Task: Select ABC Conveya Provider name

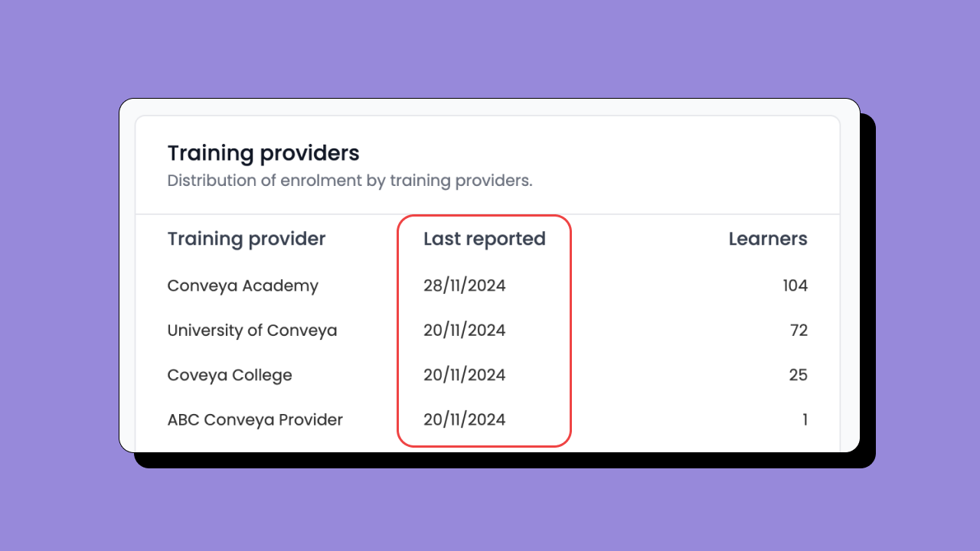Action: click(255, 420)
